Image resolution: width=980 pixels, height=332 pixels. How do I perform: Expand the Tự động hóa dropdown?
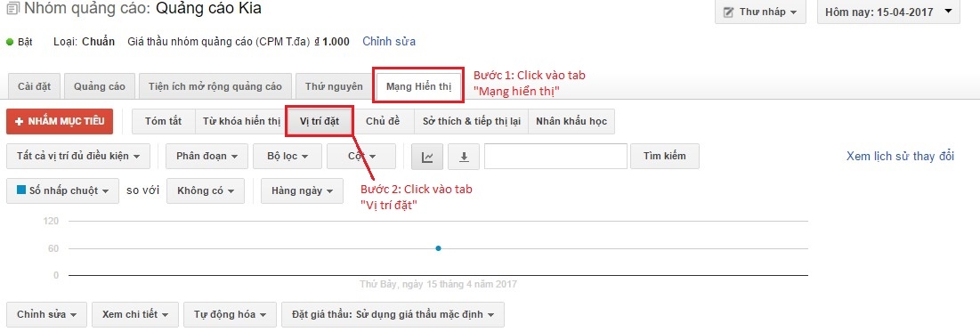coord(230,314)
